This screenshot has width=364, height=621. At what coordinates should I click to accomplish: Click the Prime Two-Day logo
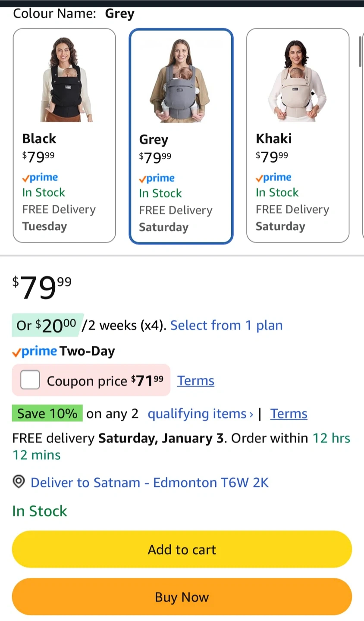[x=35, y=351]
